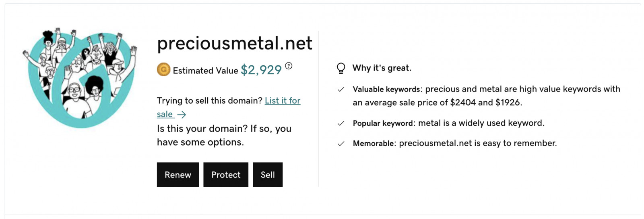Viewport: 644px width, 219px height.
Task: Follow the "List it for sale" link
Action: 282,101
